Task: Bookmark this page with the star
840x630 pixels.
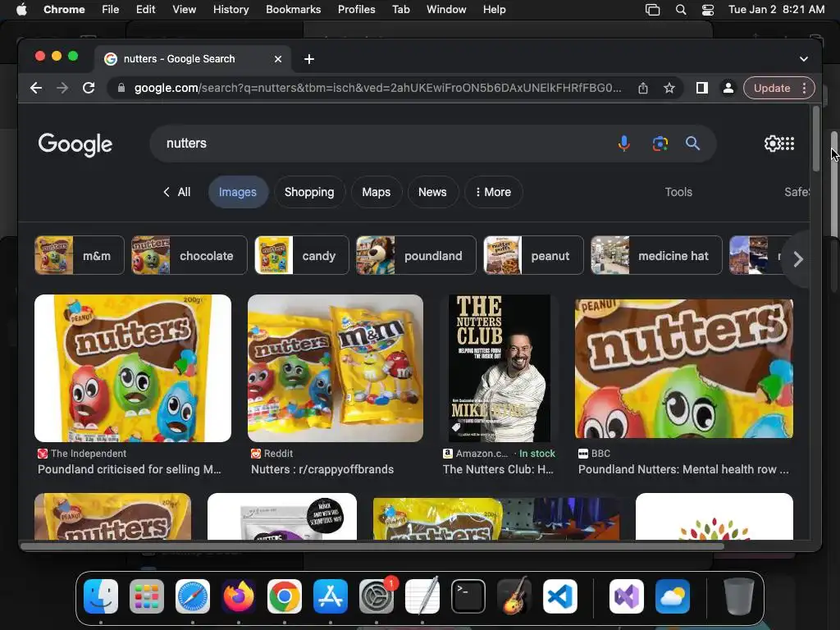Action: (669, 88)
